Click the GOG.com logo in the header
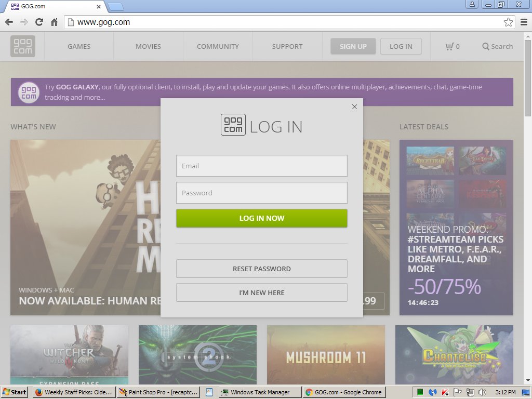The width and height of the screenshot is (532, 399). pos(23,46)
